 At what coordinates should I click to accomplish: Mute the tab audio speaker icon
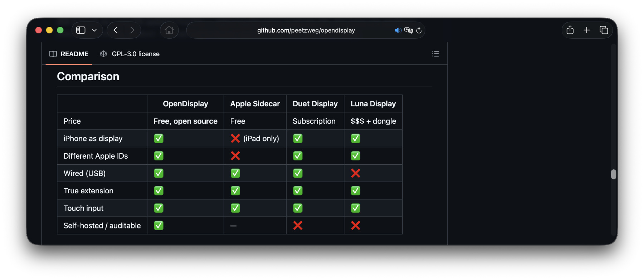398,30
